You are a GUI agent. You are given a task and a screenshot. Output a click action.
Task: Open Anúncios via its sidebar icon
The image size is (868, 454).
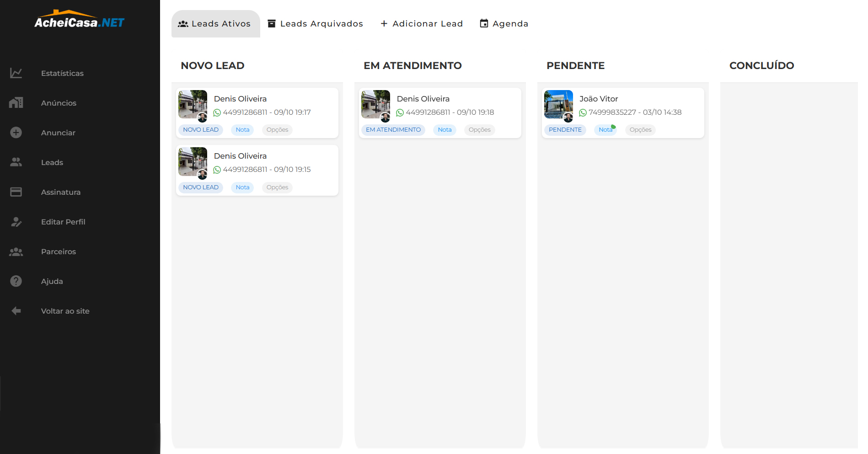pos(16,102)
